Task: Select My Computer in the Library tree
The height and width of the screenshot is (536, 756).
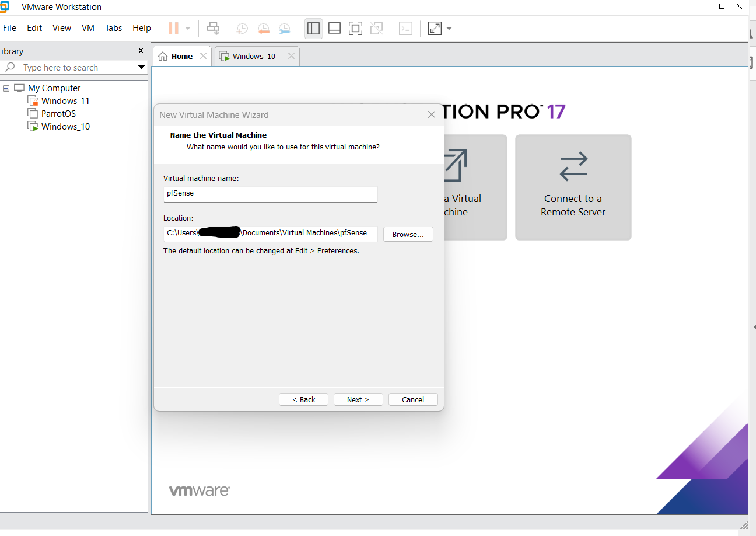Action: click(54, 88)
